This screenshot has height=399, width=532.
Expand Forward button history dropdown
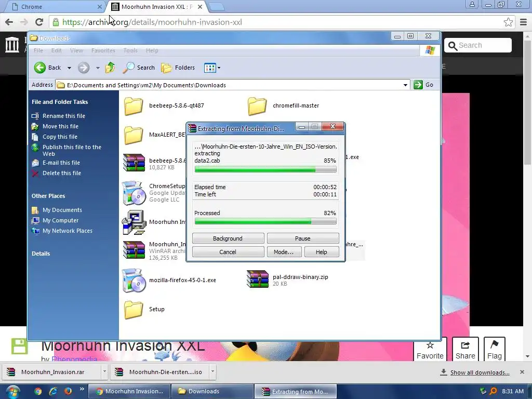[x=98, y=68]
